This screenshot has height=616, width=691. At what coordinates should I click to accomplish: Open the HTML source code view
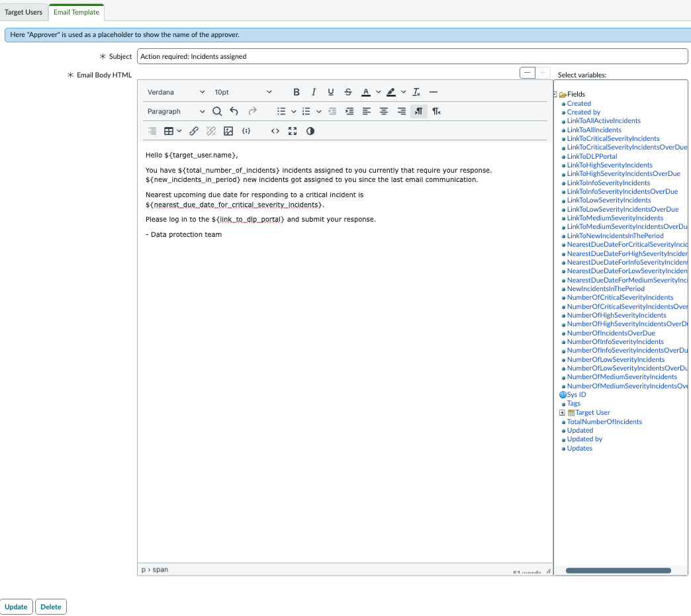[x=275, y=131]
